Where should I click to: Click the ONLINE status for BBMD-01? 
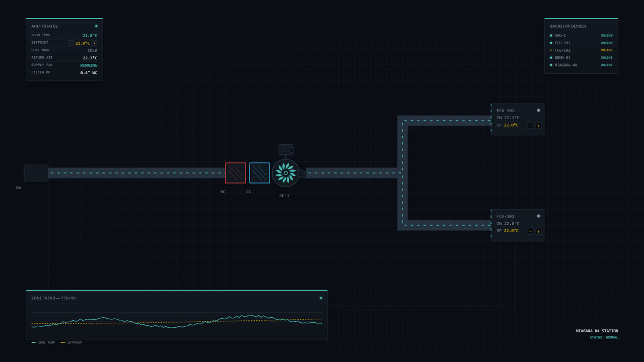click(606, 58)
